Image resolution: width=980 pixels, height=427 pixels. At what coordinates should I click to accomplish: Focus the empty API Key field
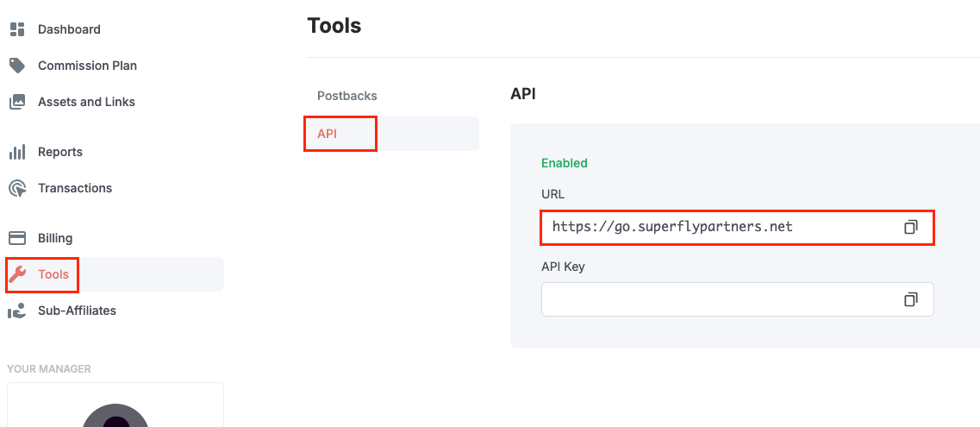coord(738,299)
